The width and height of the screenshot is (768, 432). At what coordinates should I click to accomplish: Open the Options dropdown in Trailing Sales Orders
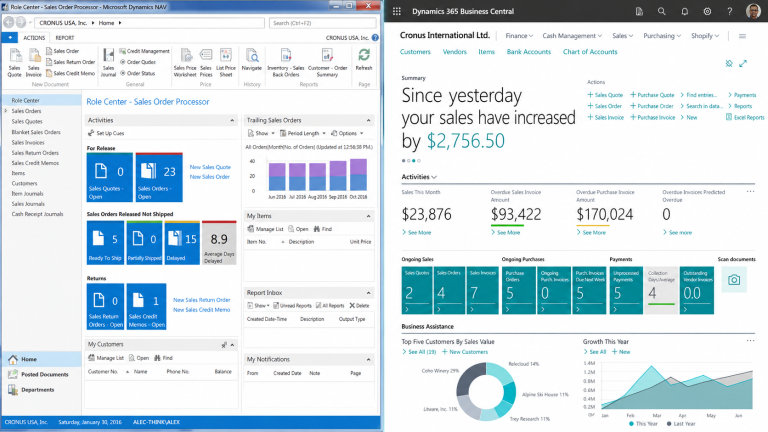click(347, 133)
